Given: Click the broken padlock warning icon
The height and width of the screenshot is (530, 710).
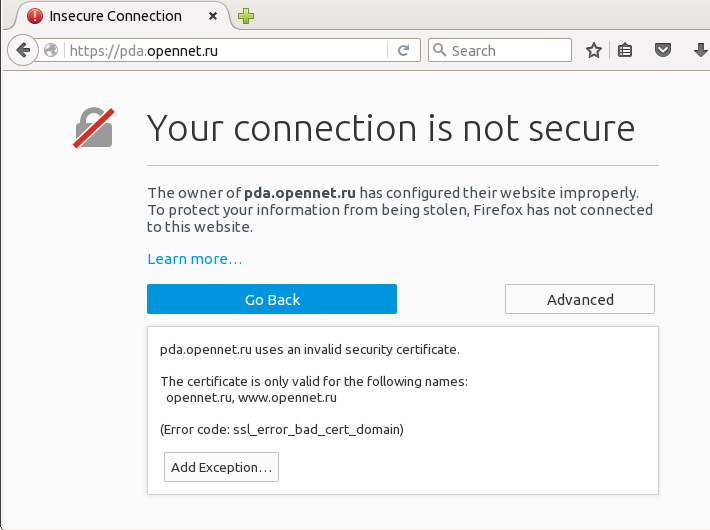Looking at the screenshot, I should click(94, 128).
